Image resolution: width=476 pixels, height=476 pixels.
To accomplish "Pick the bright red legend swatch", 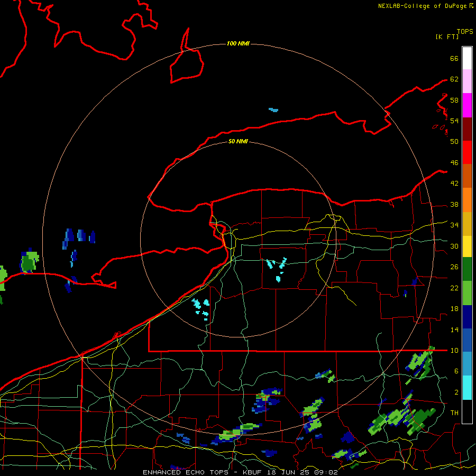I will pos(467,152).
